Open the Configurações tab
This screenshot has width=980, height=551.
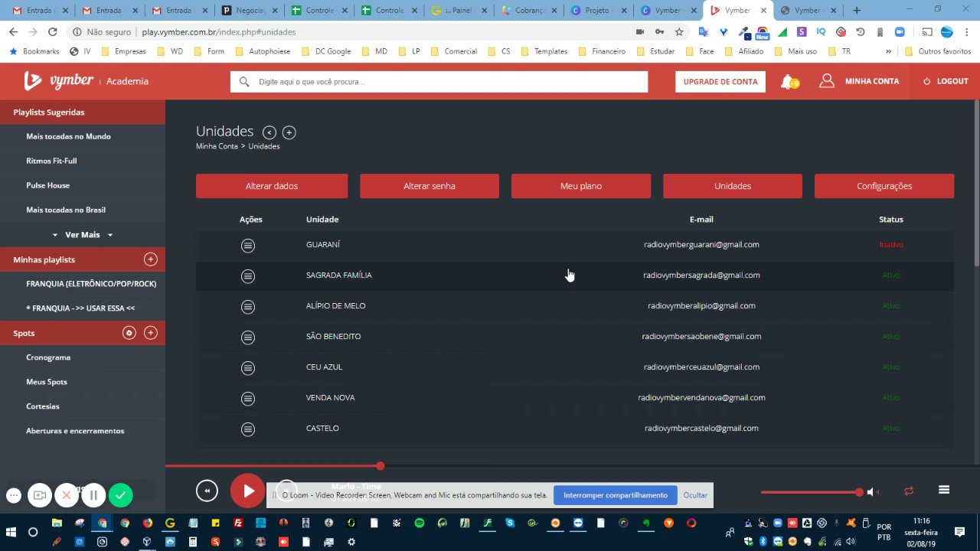click(884, 186)
